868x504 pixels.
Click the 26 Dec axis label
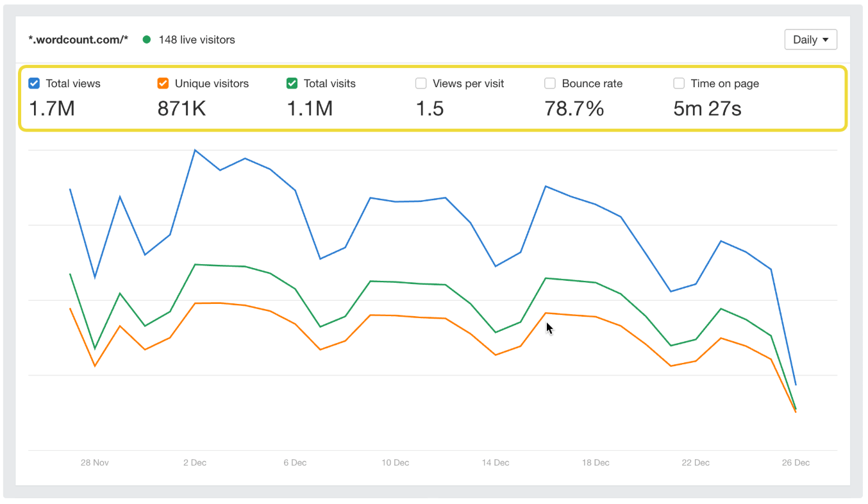tap(795, 462)
